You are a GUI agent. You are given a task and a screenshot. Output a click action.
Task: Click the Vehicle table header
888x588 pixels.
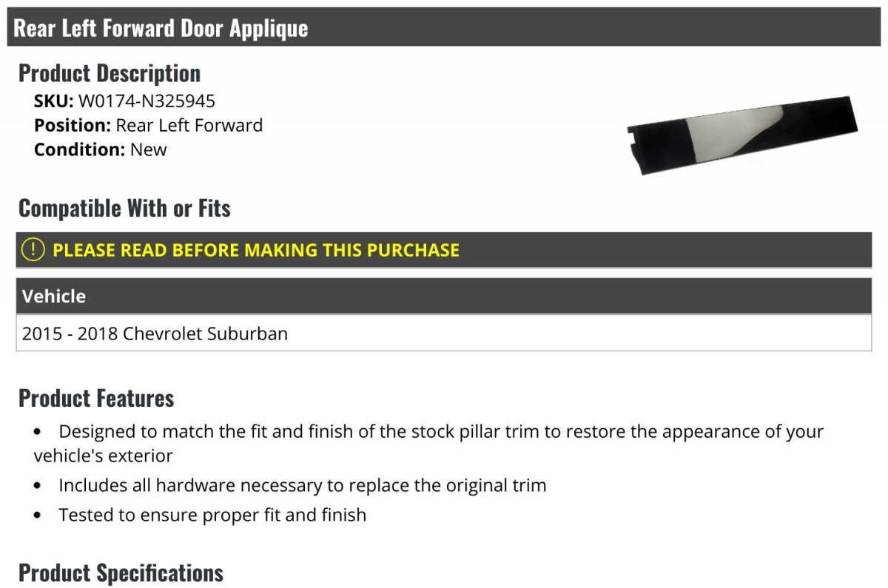click(x=444, y=296)
